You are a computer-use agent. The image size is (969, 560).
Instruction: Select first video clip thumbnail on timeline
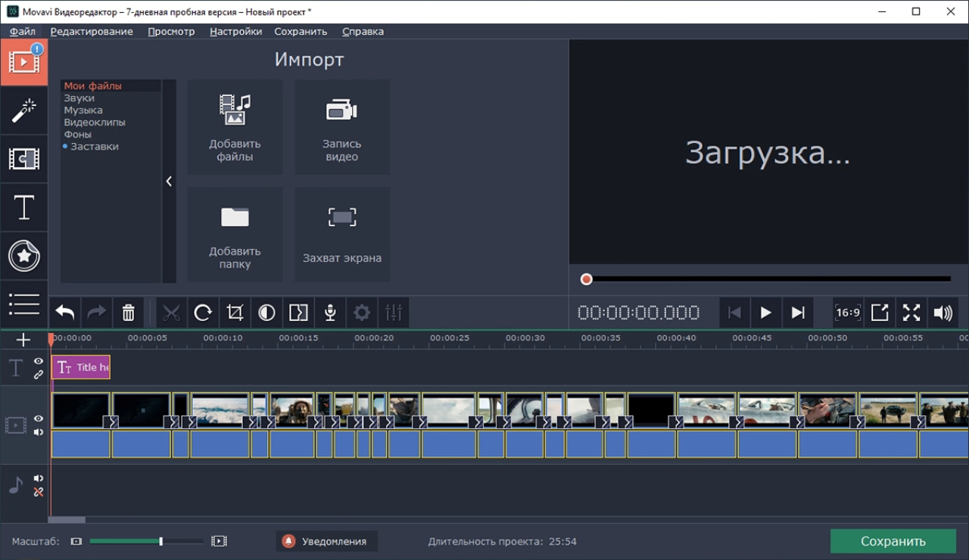(81, 410)
